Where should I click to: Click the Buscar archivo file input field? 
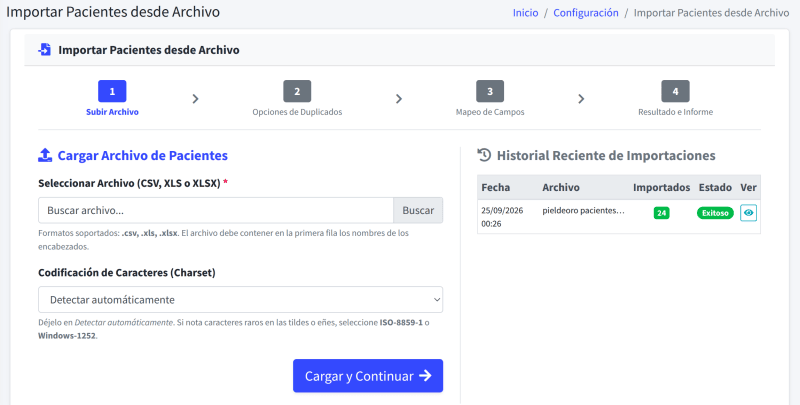coord(216,210)
